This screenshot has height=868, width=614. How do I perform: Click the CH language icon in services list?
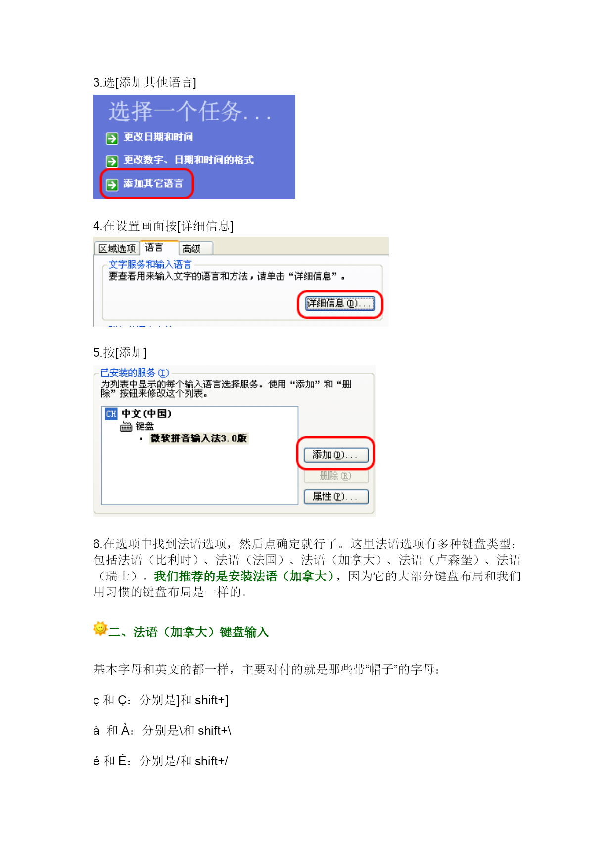coord(111,414)
